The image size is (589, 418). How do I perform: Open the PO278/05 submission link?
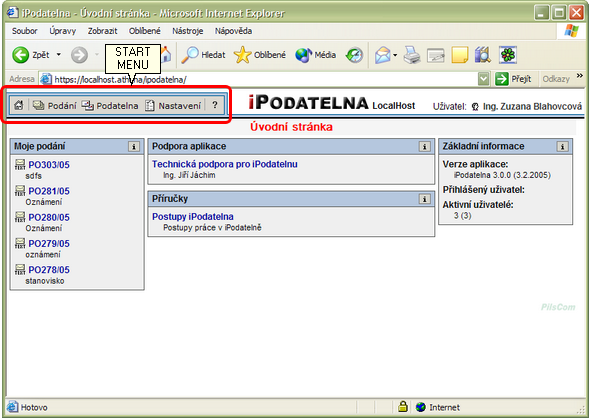[x=49, y=270]
